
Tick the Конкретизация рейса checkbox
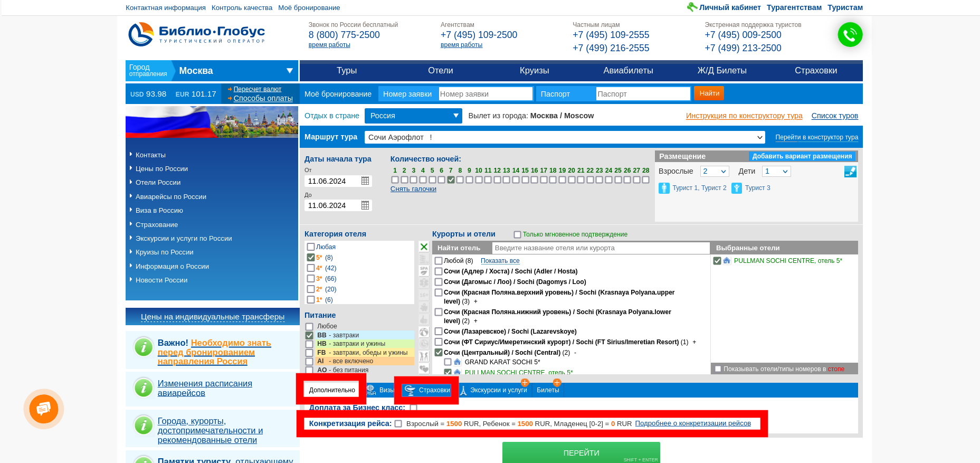[398, 424]
